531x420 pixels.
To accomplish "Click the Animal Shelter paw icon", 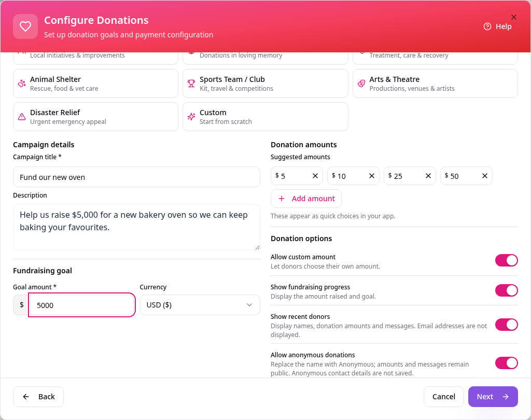I will pyautogui.click(x=22, y=83).
